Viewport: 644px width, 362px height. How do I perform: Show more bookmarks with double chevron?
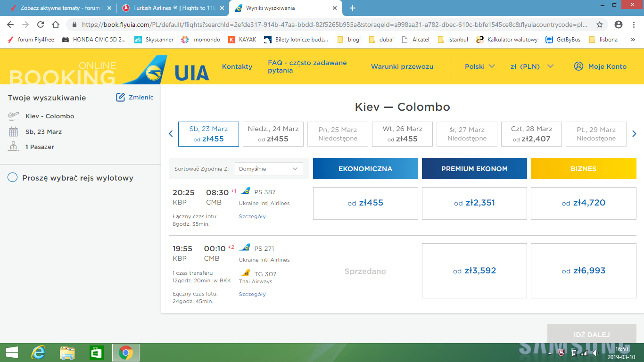click(x=633, y=40)
